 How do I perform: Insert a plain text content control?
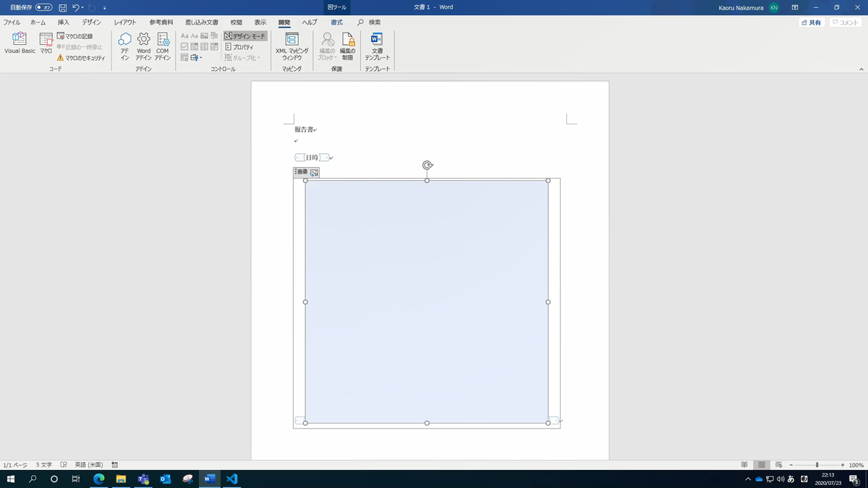coord(194,35)
